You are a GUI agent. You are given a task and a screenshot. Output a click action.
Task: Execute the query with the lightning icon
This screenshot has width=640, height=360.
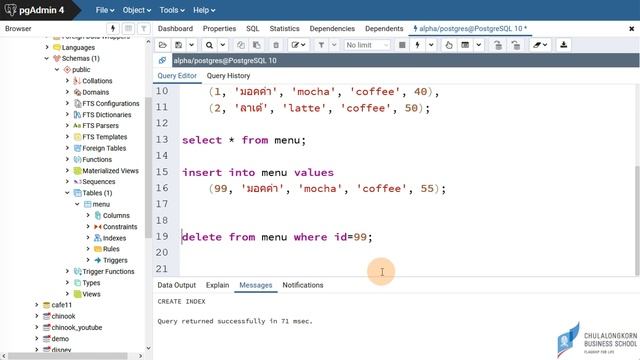pos(418,45)
